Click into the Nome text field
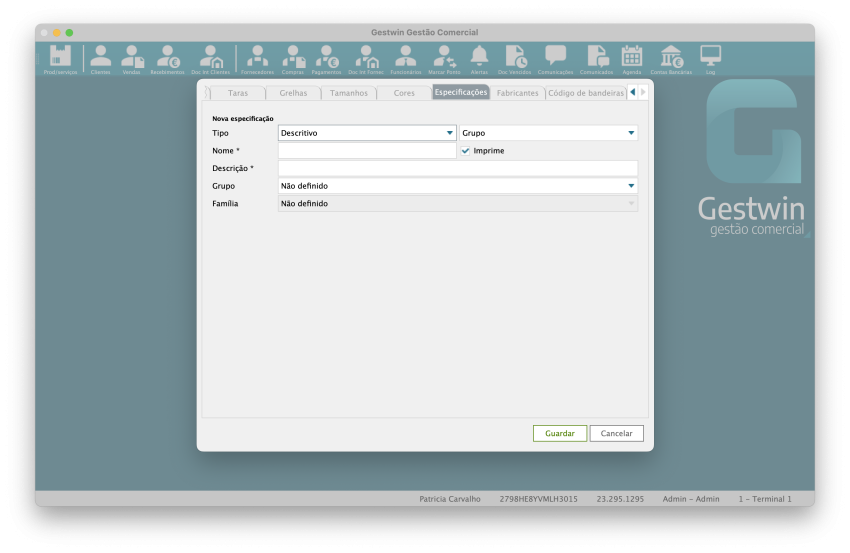The height and width of the screenshot is (553, 850). click(x=367, y=151)
